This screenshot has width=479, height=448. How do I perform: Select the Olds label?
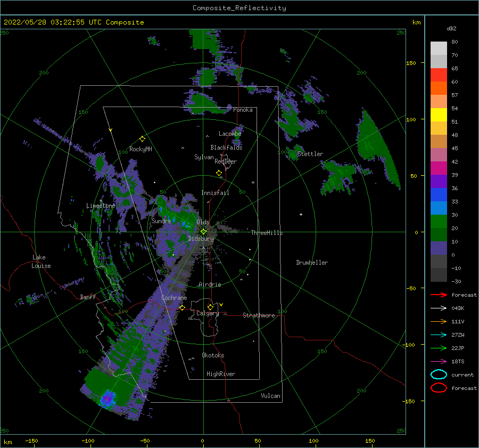(203, 222)
